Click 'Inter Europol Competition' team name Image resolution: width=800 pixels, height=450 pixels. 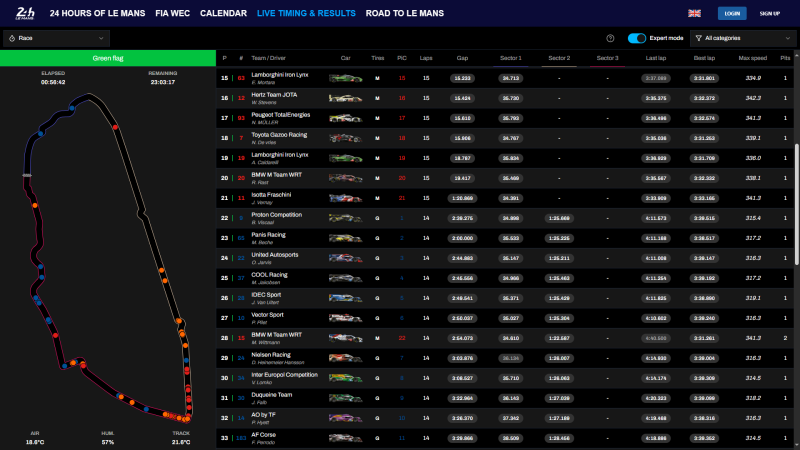coord(284,375)
